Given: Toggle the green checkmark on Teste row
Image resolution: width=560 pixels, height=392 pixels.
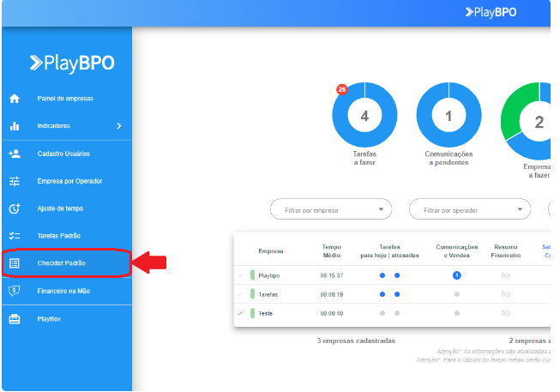Looking at the screenshot, I should 240,313.
